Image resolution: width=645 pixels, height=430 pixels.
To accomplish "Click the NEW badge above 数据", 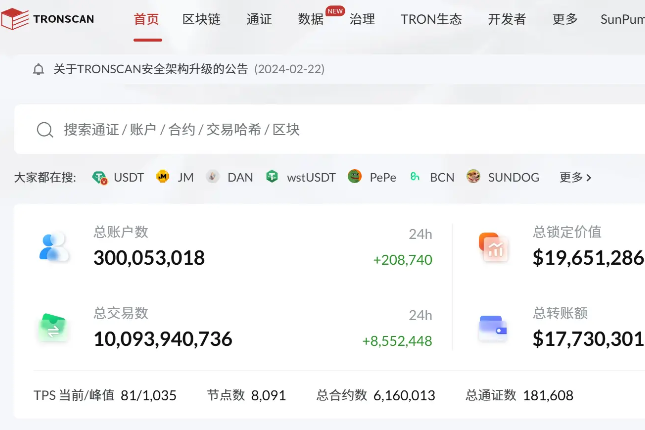I will pyautogui.click(x=335, y=11).
